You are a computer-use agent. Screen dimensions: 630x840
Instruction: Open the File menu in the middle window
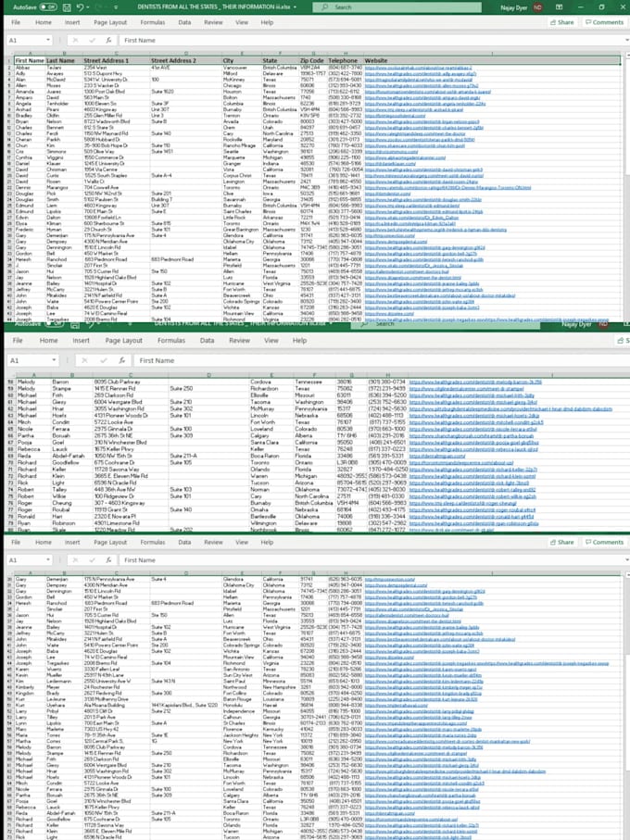tap(18, 340)
